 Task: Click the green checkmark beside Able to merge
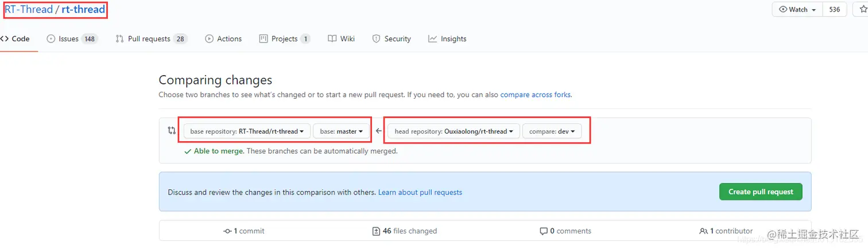(188, 151)
